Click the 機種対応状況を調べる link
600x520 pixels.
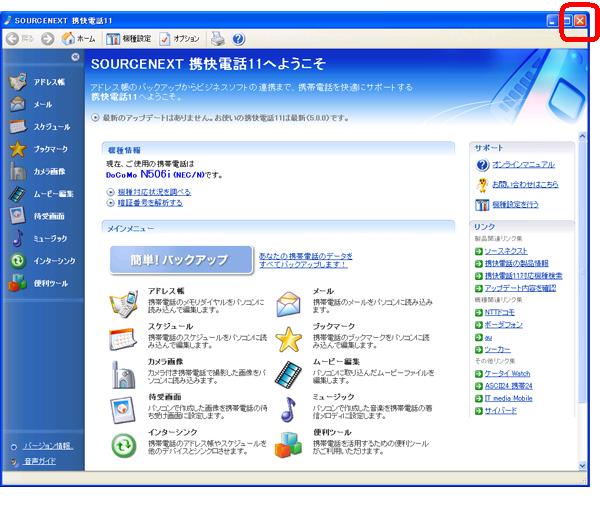click(154, 192)
